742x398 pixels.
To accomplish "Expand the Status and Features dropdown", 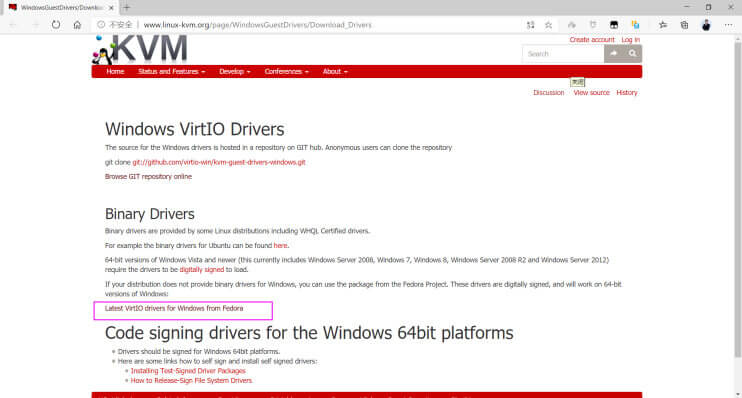I will 171,71.
